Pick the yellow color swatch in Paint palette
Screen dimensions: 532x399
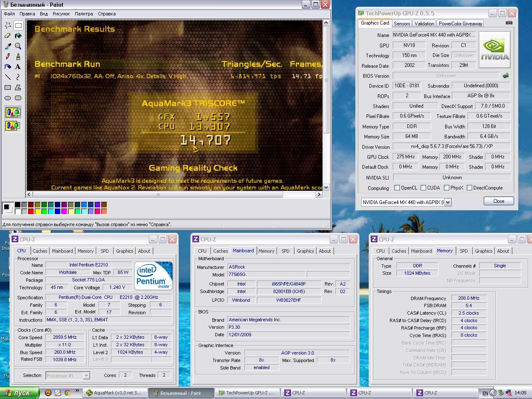click(38, 212)
